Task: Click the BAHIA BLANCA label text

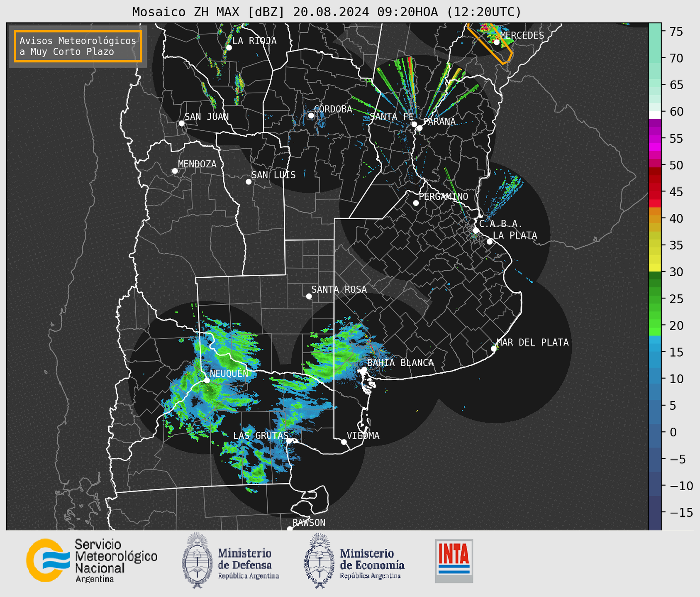Action: tap(400, 363)
